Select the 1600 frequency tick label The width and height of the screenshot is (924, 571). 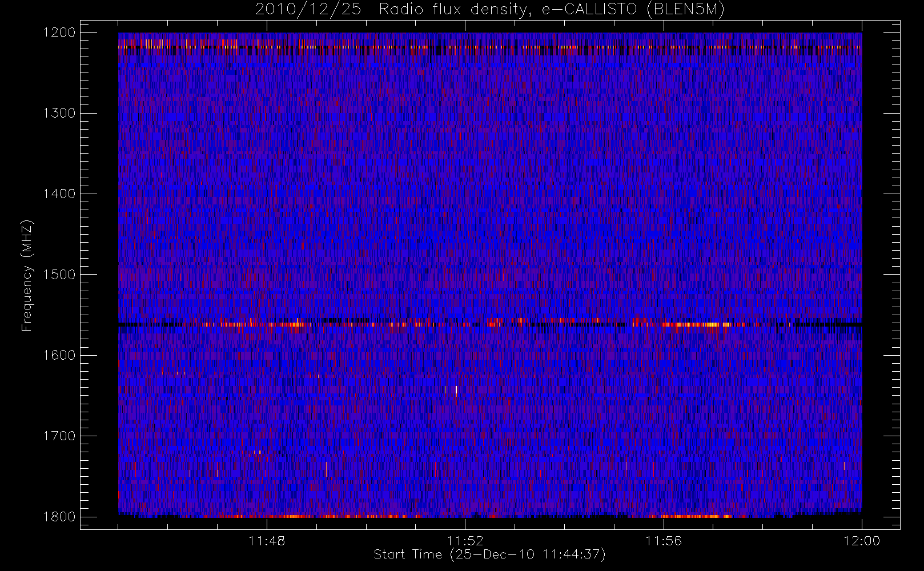pyautogui.click(x=60, y=355)
